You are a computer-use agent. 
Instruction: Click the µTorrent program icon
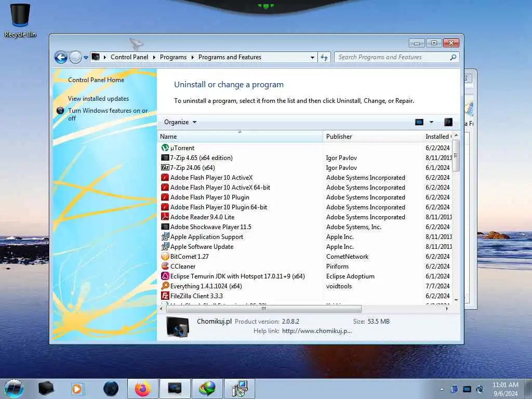pyautogui.click(x=165, y=148)
